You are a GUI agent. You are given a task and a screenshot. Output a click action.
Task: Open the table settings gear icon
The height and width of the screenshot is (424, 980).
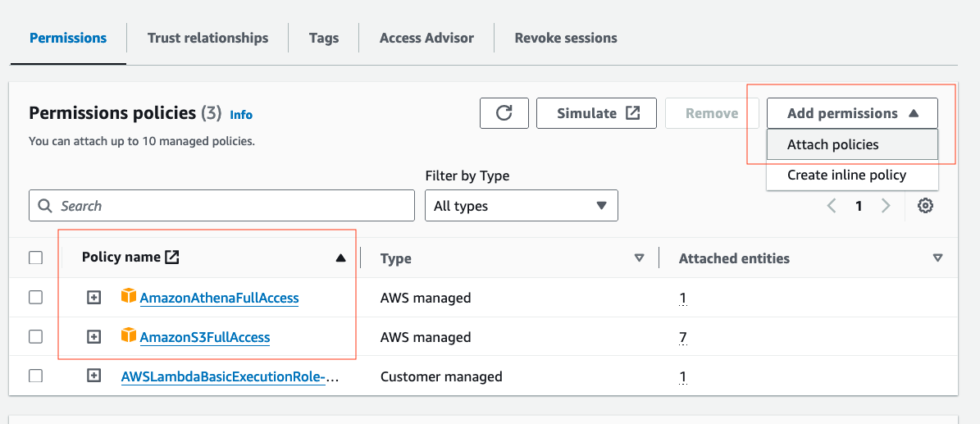point(925,206)
